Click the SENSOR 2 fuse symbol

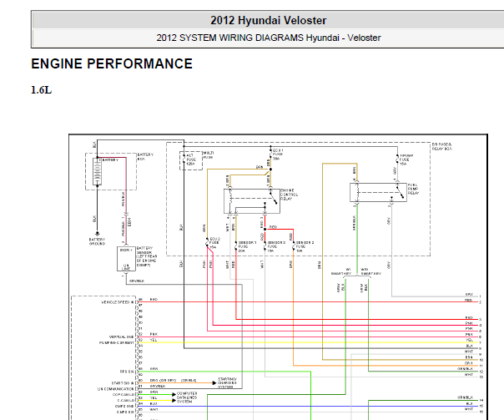pos(293,246)
